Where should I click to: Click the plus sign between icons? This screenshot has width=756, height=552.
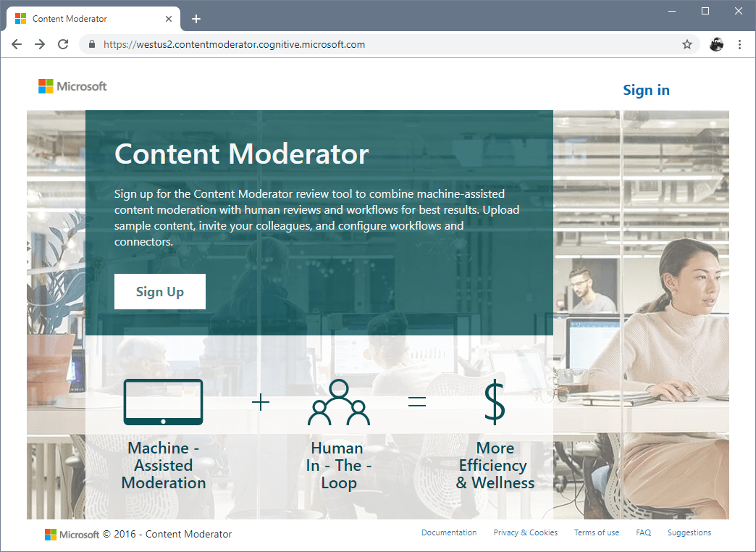click(261, 402)
